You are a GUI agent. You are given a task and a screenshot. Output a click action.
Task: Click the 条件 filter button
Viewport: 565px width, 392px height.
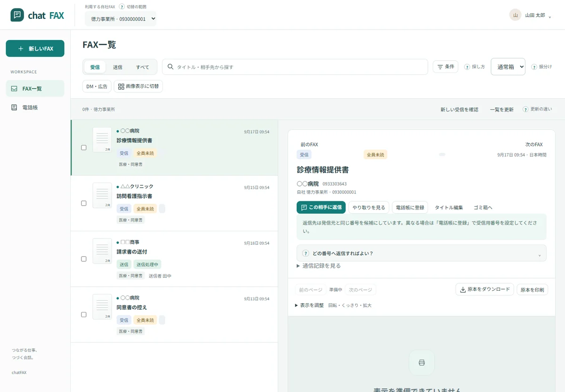[445, 67]
